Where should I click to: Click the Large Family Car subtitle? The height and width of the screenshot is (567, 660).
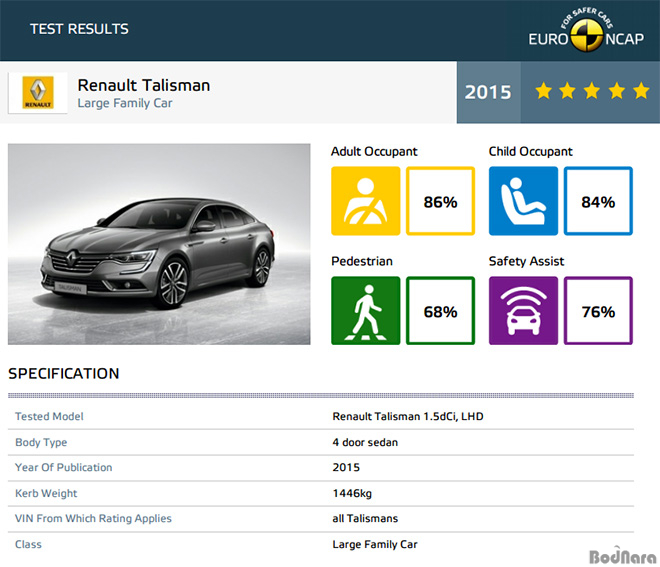tap(125, 103)
